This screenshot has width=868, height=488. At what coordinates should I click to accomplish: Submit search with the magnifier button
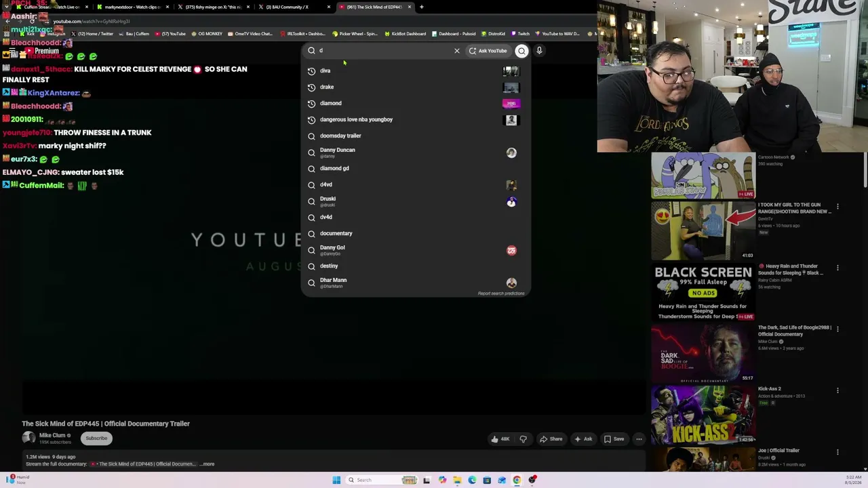521,51
